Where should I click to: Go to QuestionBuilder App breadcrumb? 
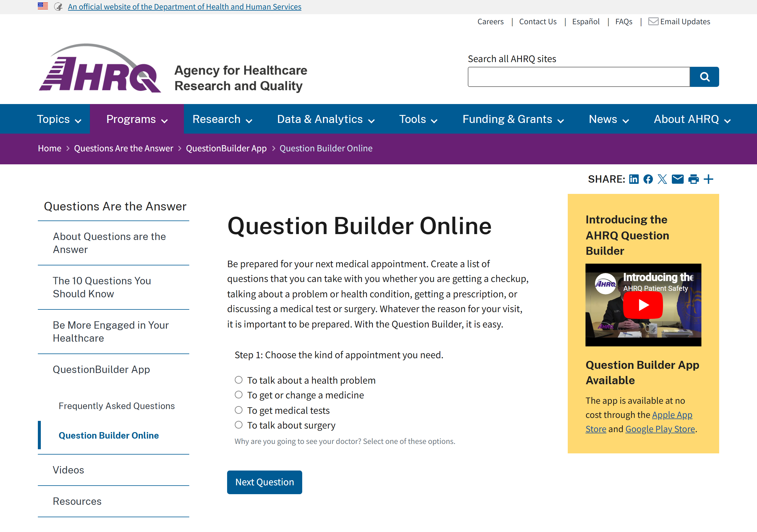[226, 148]
